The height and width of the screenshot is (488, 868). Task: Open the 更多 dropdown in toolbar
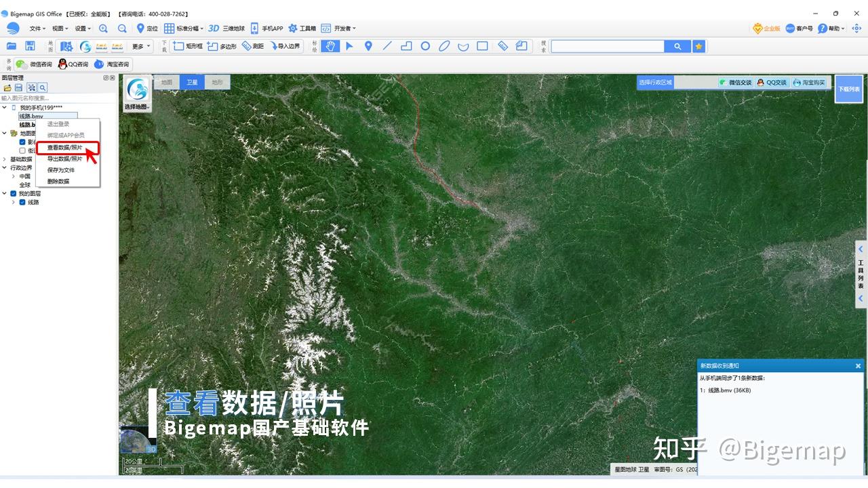coord(141,46)
